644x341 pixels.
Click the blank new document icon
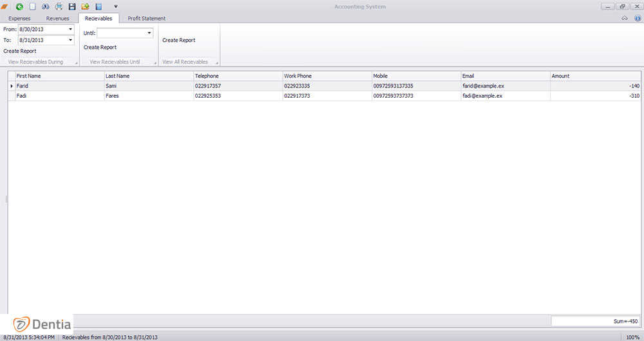coord(32,6)
